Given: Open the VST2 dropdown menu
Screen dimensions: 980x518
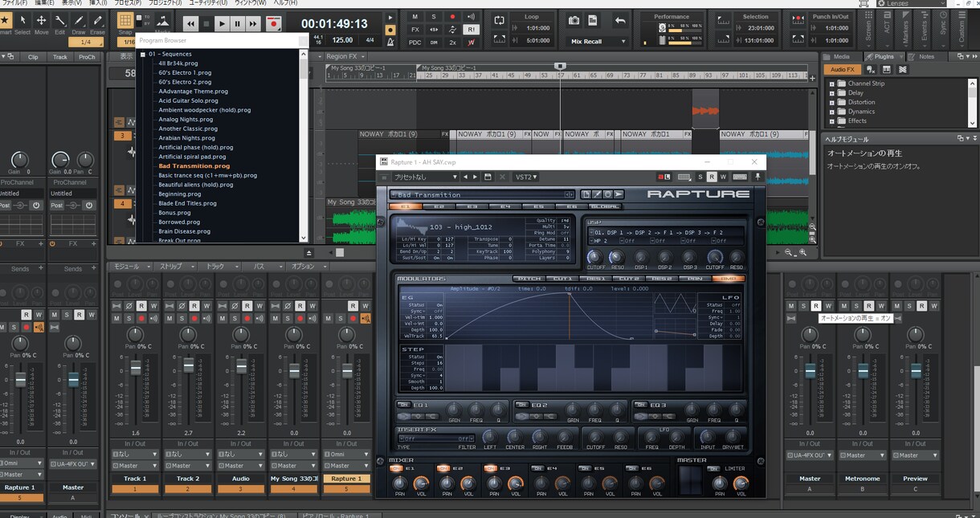Looking at the screenshot, I should tap(526, 177).
